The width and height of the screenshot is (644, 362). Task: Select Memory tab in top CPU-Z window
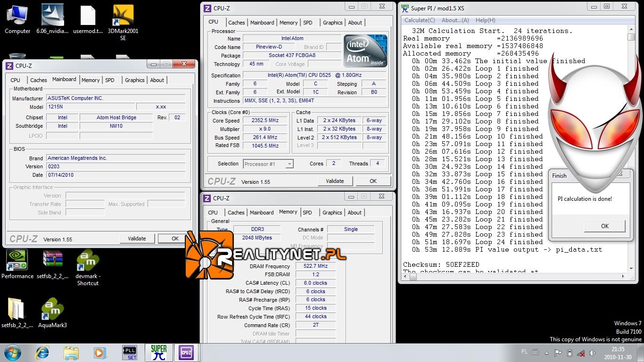pyautogui.click(x=289, y=23)
